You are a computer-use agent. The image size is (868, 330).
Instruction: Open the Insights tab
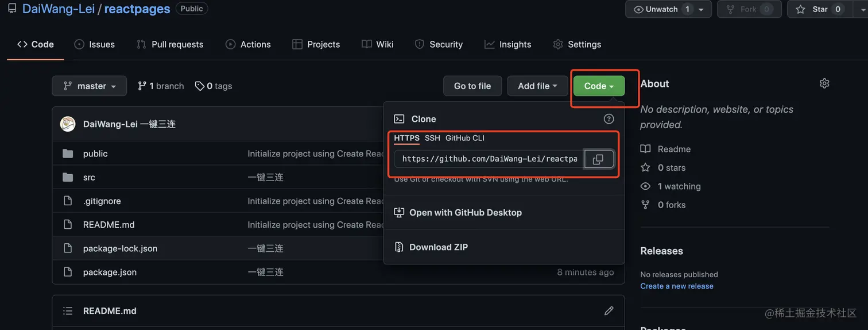click(x=508, y=44)
